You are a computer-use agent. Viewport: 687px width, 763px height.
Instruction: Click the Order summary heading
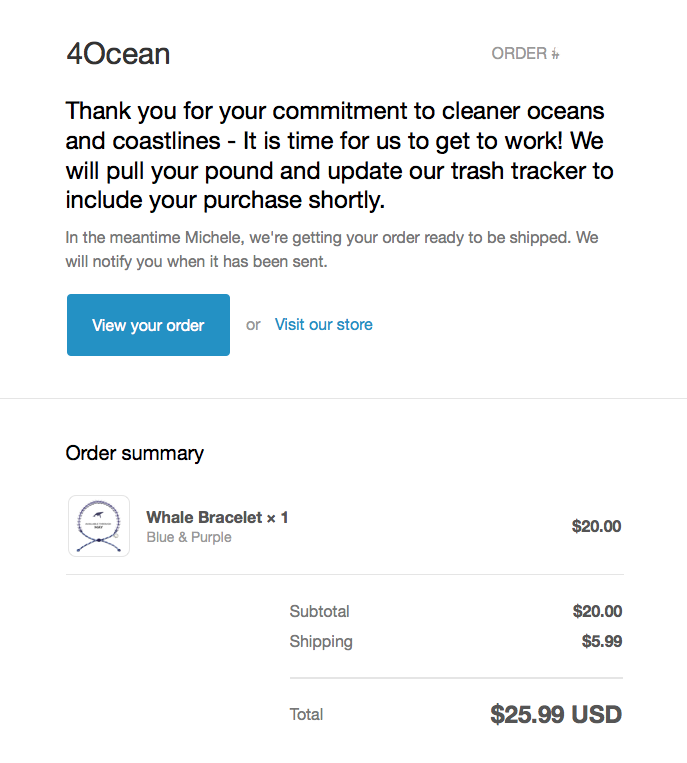(x=135, y=453)
